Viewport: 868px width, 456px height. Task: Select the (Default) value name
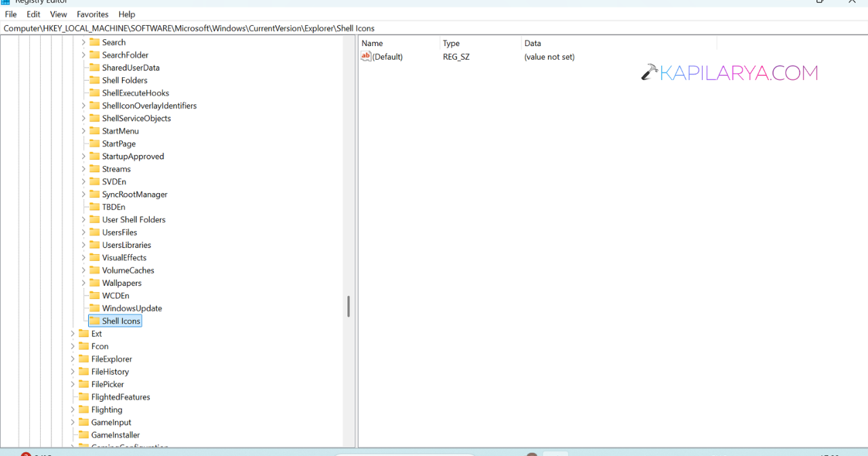[x=388, y=57]
